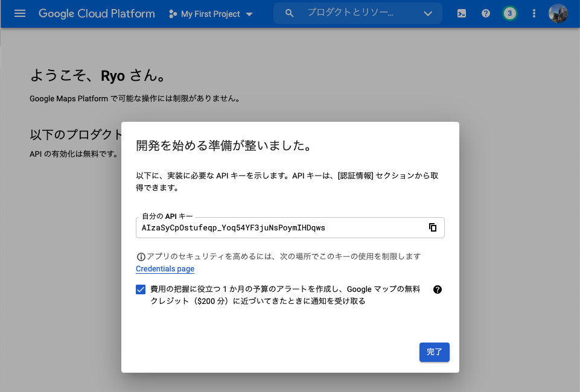This screenshot has width=580, height=392.
Task: Open the navigation hamburger menu
Action: tap(19, 13)
